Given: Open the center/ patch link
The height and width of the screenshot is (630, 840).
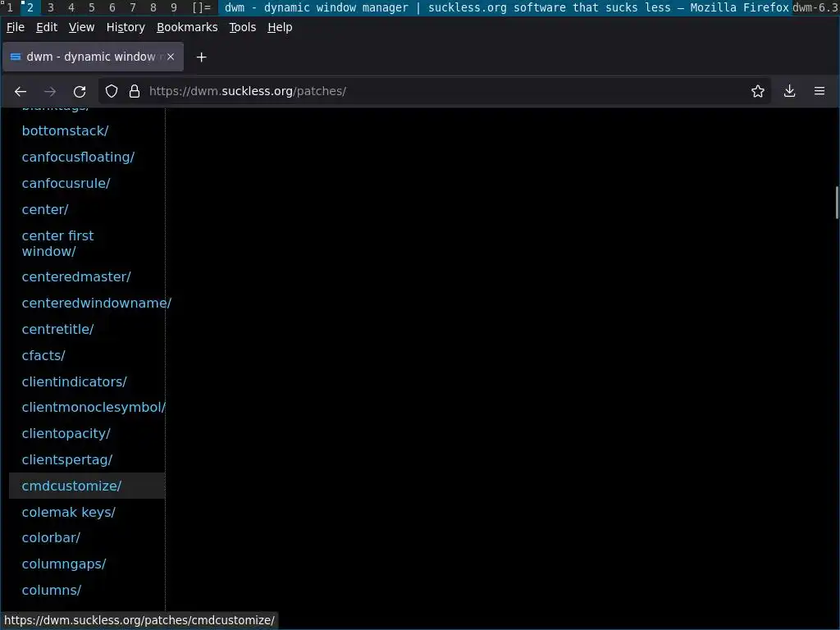Looking at the screenshot, I should coord(45,209).
